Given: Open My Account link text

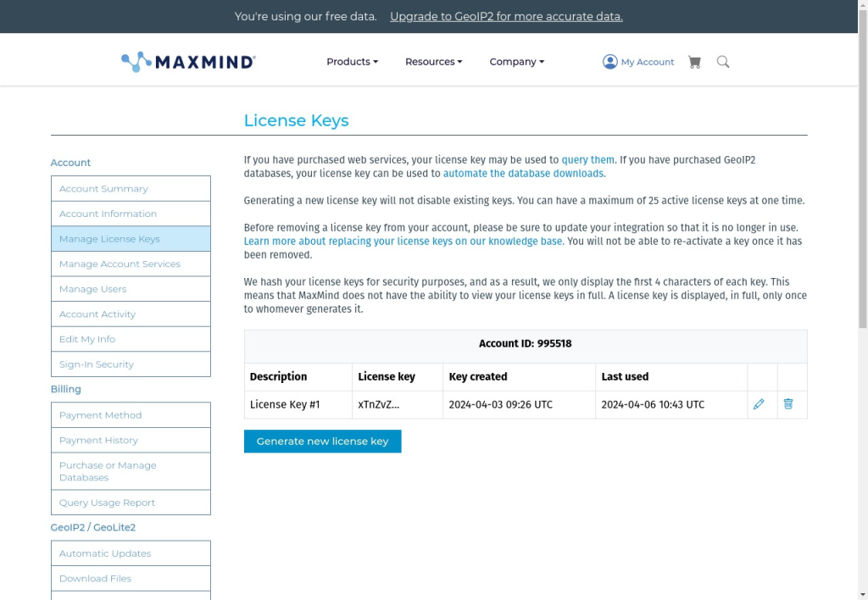Looking at the screenshot, I should pyautogui.click(x=647, y=62).
